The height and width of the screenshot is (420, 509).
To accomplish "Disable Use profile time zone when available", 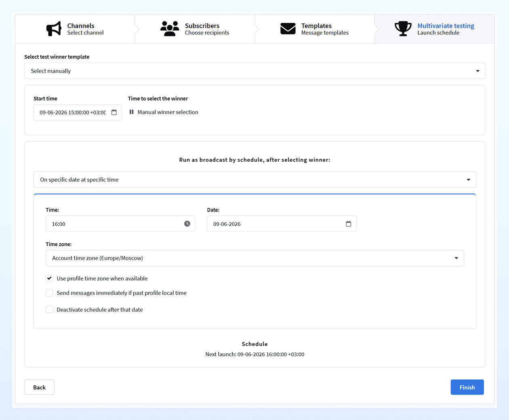I will coord(49,278).
